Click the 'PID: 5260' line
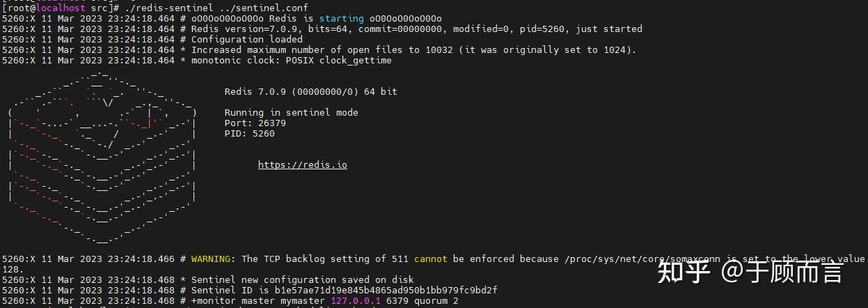Viewport: 868px width, 308px height. tap(250, 134)
